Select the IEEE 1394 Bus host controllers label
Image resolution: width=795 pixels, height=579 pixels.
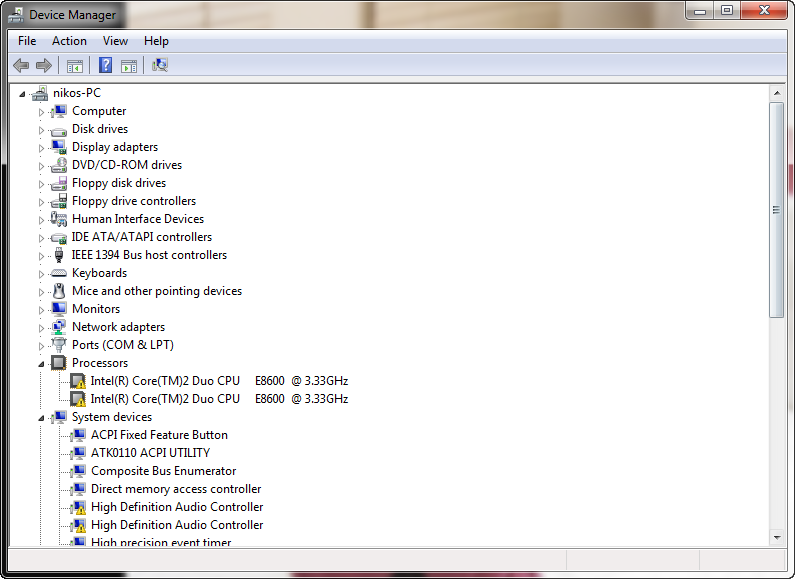[x=149, y=255]
